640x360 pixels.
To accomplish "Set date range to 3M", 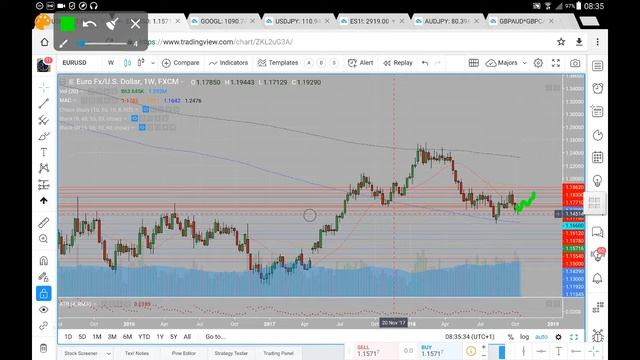I will tap(112, 337).
